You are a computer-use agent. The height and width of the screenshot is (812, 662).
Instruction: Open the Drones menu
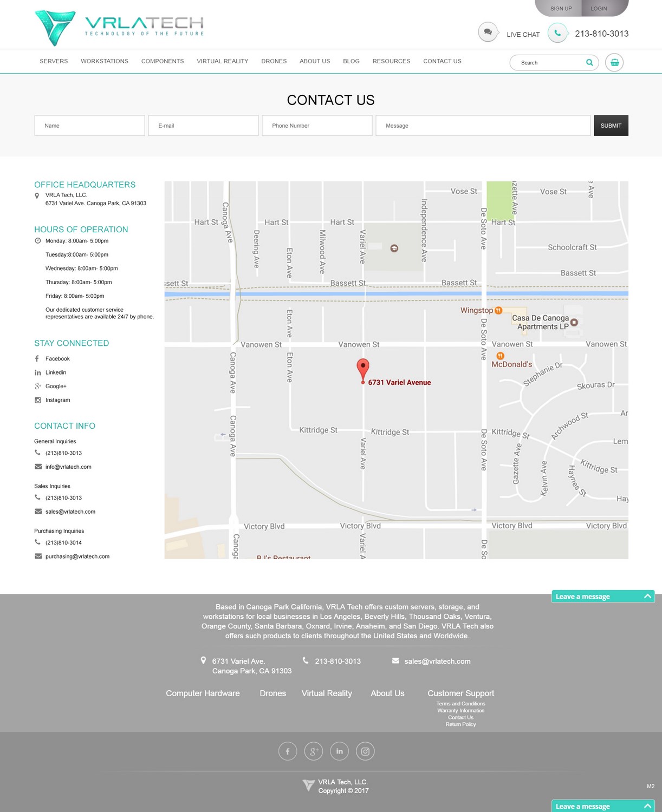tap(274, 61)
